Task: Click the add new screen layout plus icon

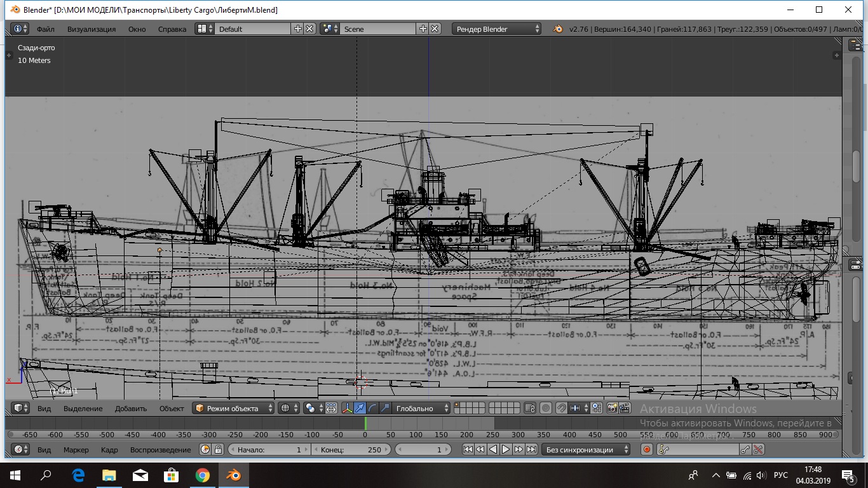Action: (297, 29)
